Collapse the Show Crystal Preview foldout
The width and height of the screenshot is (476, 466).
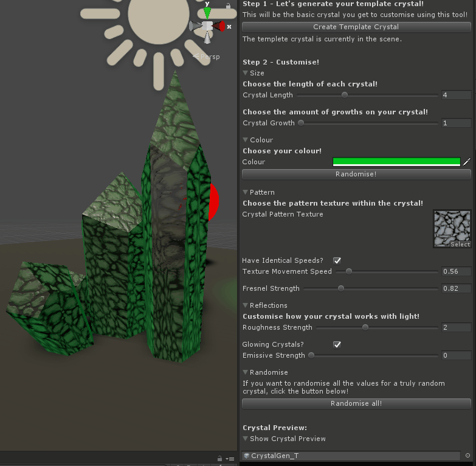pyautogui.click(x=245, y=439)
